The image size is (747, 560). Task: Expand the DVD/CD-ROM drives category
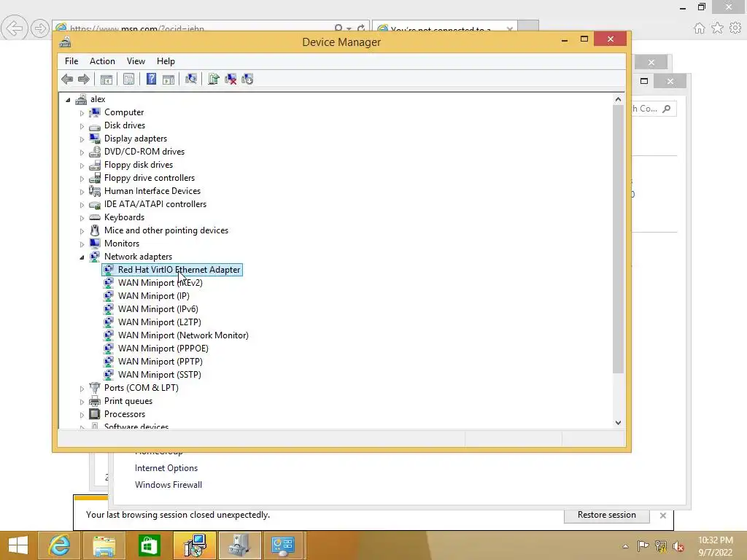click(82, 152)
